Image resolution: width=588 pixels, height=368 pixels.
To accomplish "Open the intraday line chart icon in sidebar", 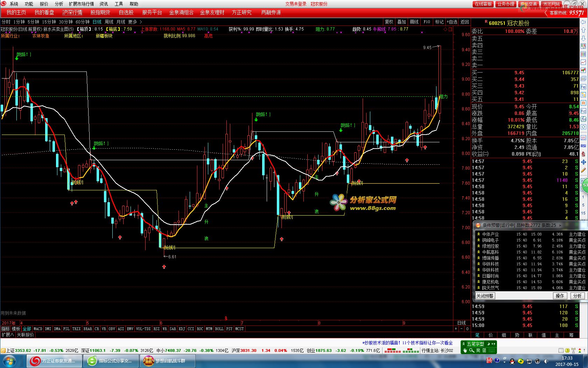I will pos(583,62).
